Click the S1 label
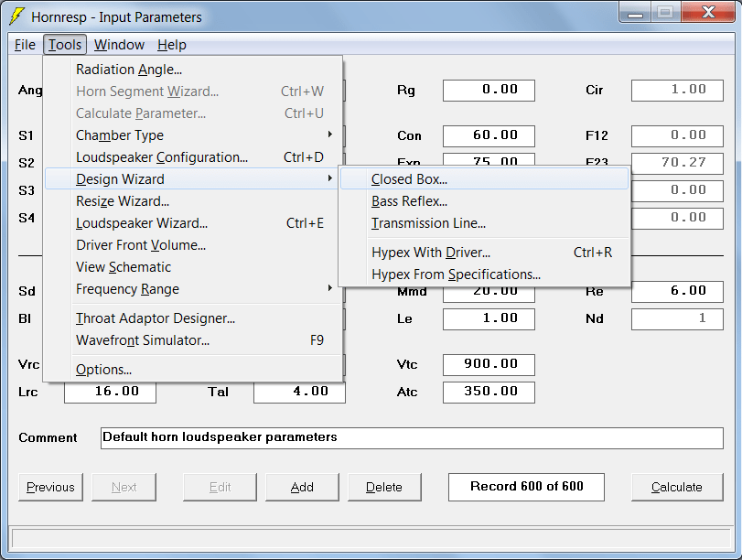 pyautogui.click(x=26, y=135)
